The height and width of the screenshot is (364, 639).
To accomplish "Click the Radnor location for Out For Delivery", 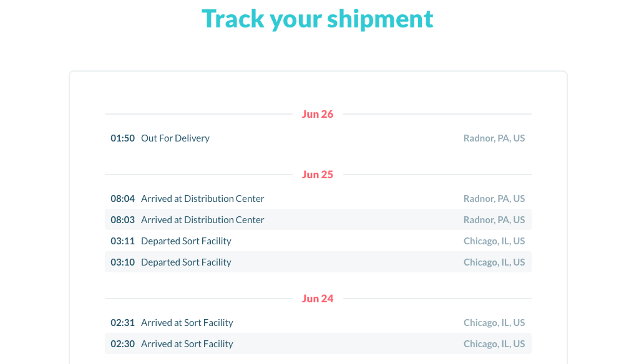I will pos(494,138).
